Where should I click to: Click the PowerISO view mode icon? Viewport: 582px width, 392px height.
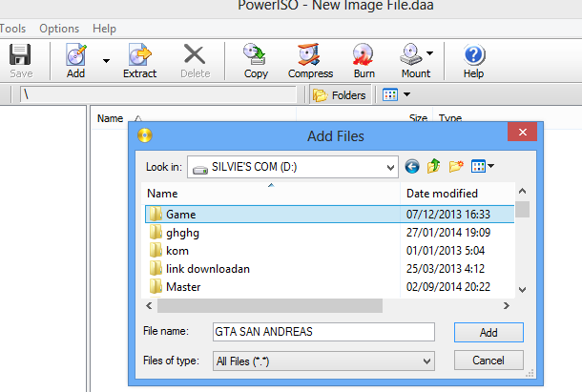390,94
